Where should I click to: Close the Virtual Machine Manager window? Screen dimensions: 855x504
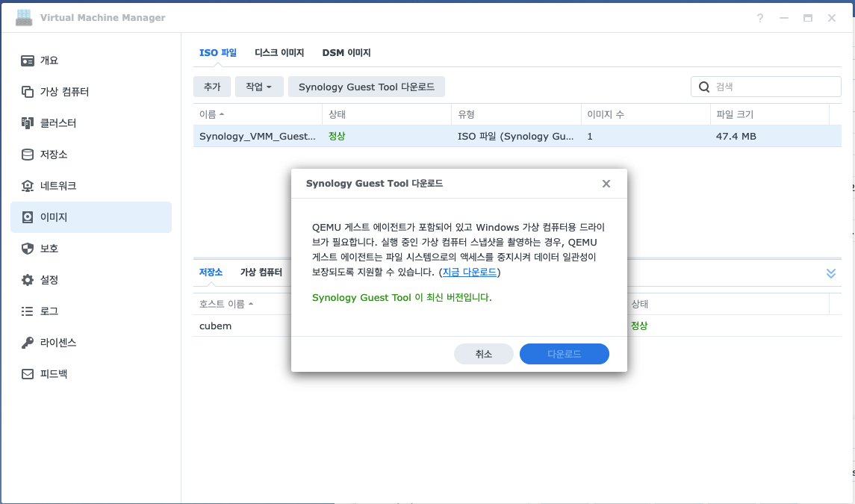pos(832,18)
